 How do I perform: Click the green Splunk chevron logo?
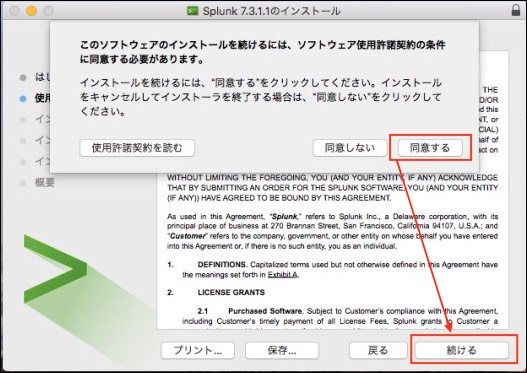click(55, 269)
